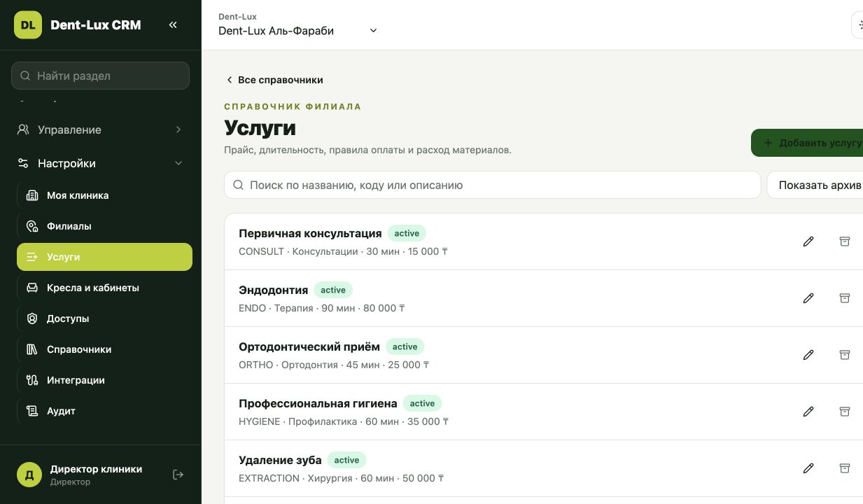Select the Первичная консультация service title
Viewport: 863px width, 504px height.
310,233
